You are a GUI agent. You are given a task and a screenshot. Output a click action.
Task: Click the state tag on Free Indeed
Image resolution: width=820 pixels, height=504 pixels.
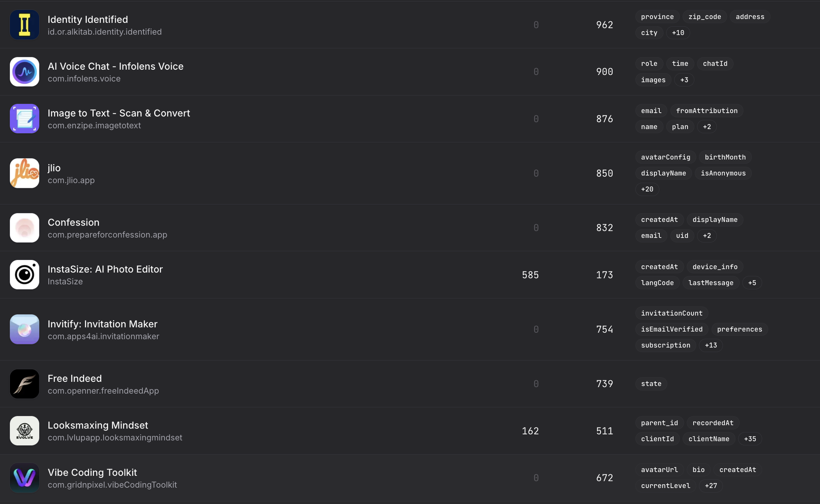[x=651, y=384]
